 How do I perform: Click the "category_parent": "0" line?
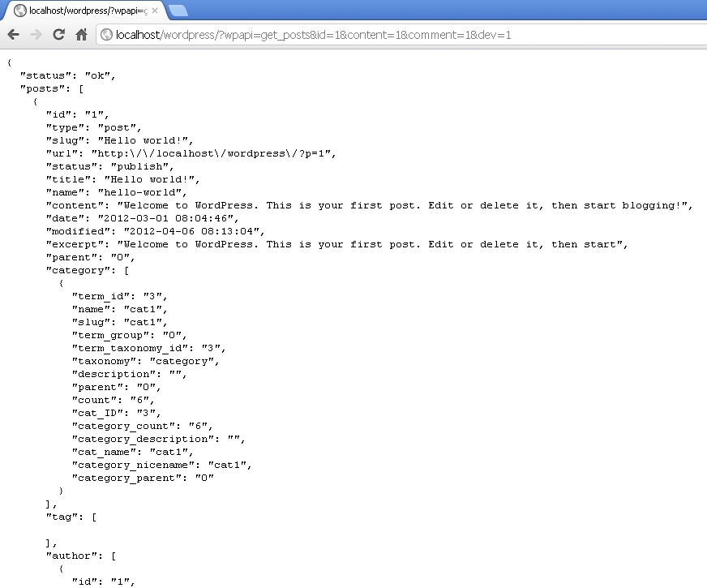tap(143, 479)
